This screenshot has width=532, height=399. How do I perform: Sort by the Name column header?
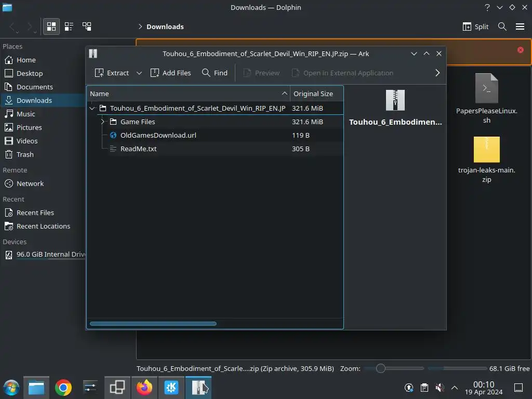click(x=189, y=94)
